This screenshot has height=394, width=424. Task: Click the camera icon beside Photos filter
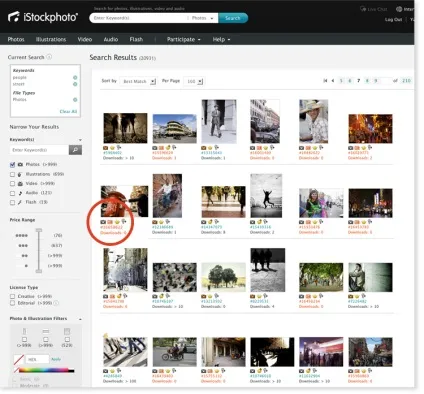point(20,164)
